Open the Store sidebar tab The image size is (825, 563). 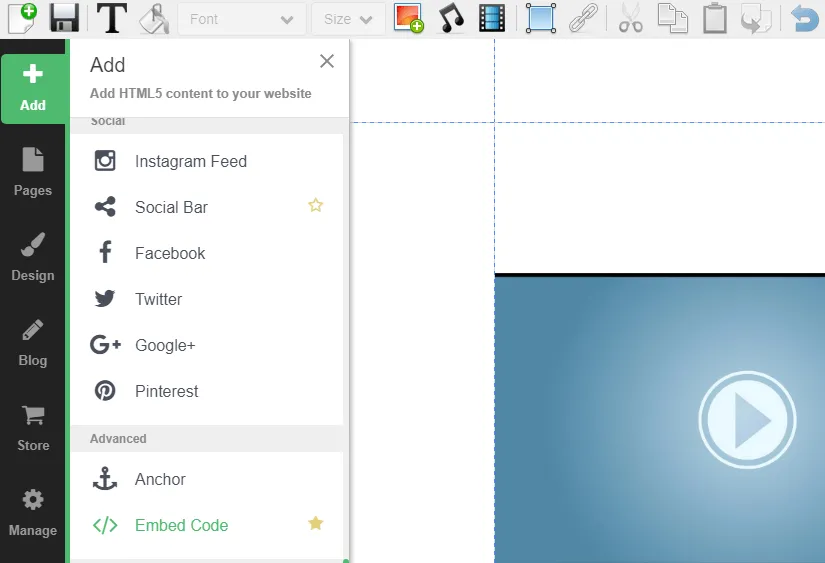click(33, 428)
